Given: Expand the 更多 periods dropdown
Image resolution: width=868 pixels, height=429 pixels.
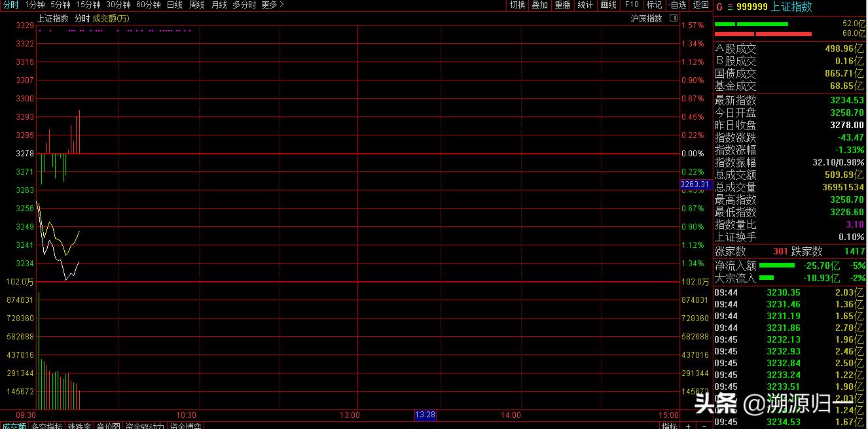Looking at the screenshot, I should pos(272,5).
